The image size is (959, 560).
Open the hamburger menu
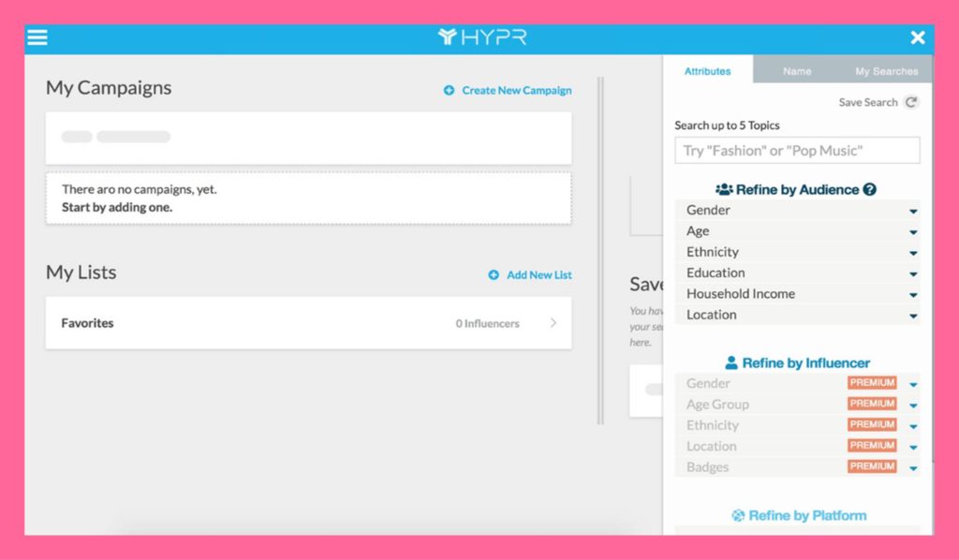(x=37, y=37)
